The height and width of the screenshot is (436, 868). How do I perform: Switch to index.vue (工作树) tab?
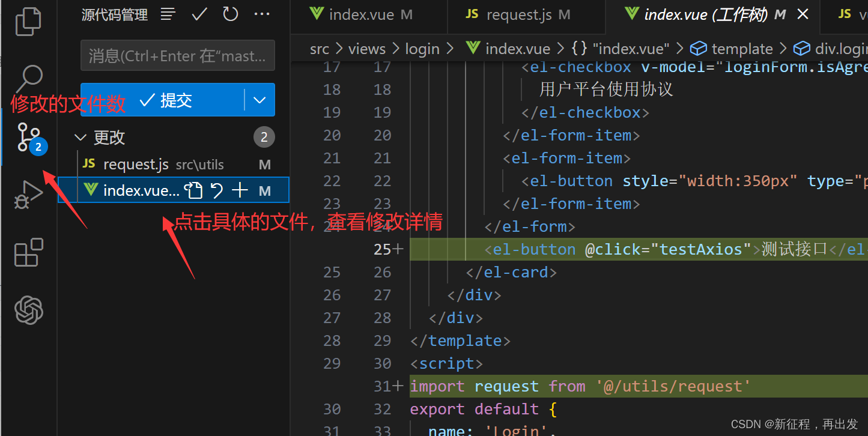(705, 15)
